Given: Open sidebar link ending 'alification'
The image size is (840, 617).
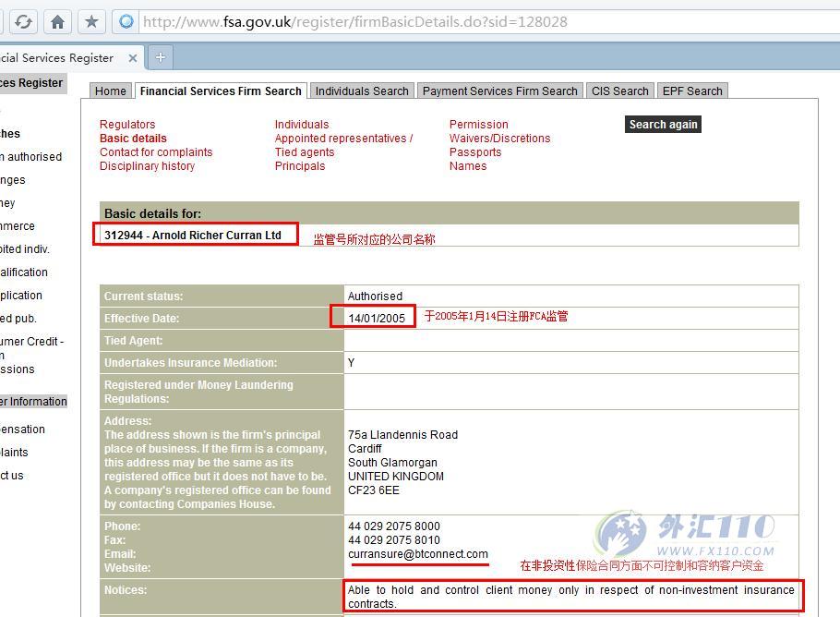Looking at the screenshot, I should pyautogui.click(x=24, y=272).
